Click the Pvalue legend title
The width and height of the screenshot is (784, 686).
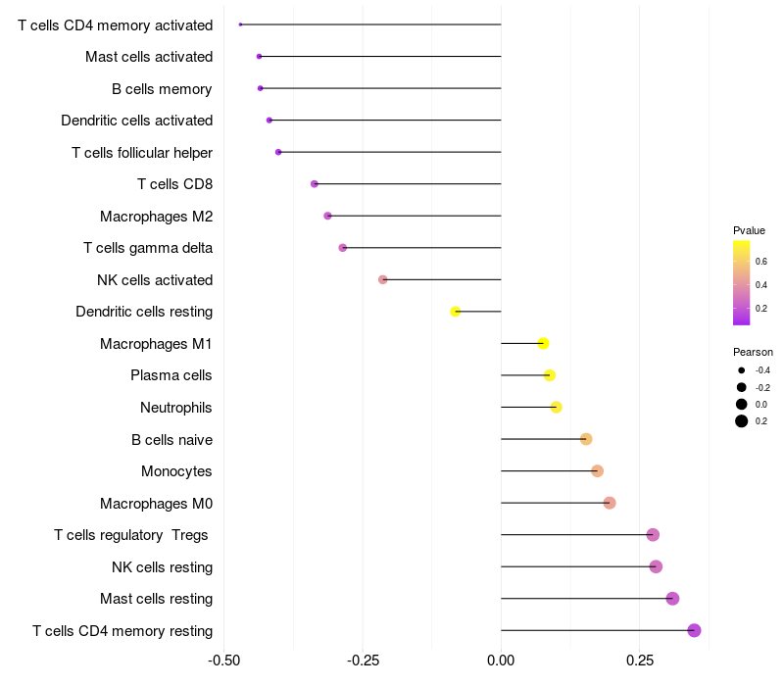(x=749, y=230)
